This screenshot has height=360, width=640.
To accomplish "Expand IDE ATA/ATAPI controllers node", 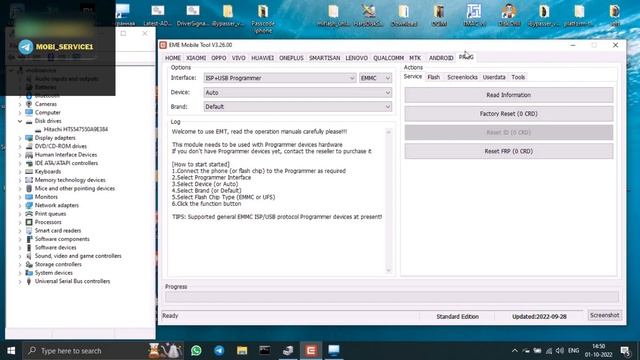I will (x=20, y=163).
